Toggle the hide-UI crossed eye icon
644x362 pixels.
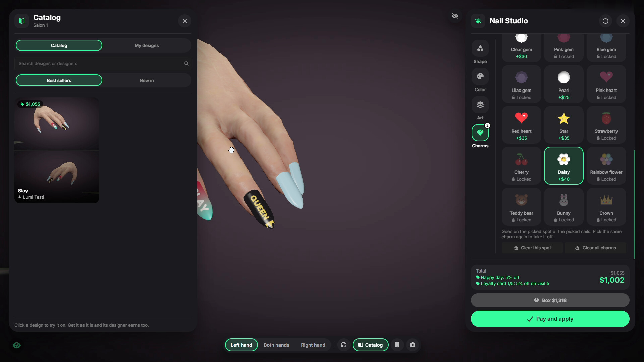pyautogui.click(x=455, y=16)
